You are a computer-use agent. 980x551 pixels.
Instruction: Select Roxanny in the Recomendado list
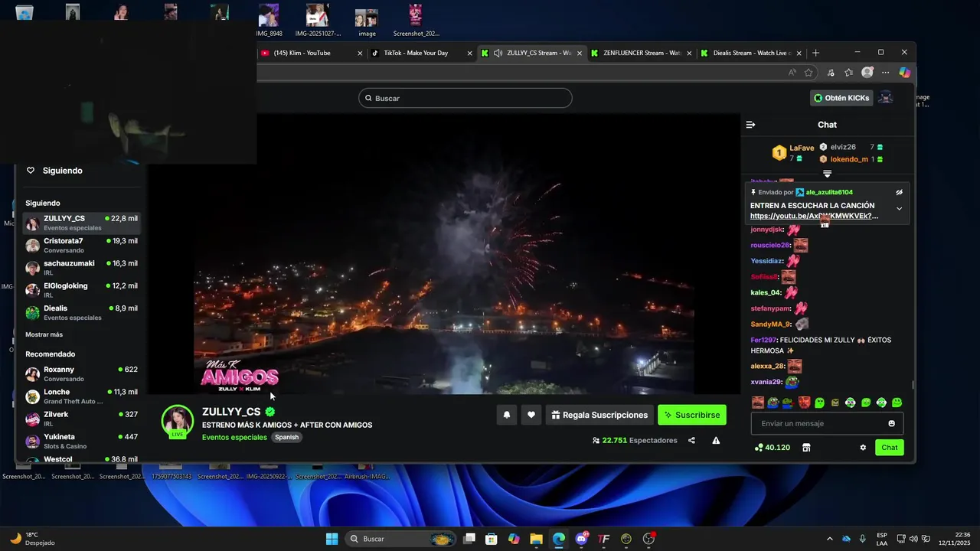click(x=81, y=373)
